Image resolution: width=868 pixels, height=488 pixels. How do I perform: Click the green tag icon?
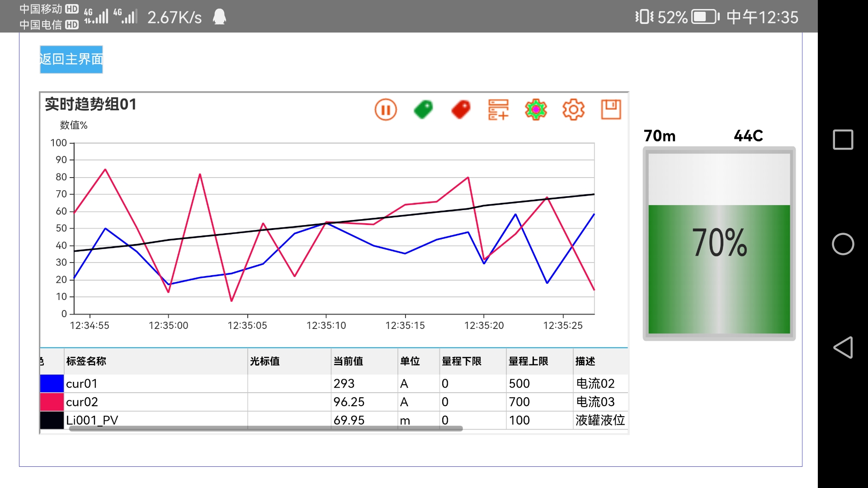[423, 110]
